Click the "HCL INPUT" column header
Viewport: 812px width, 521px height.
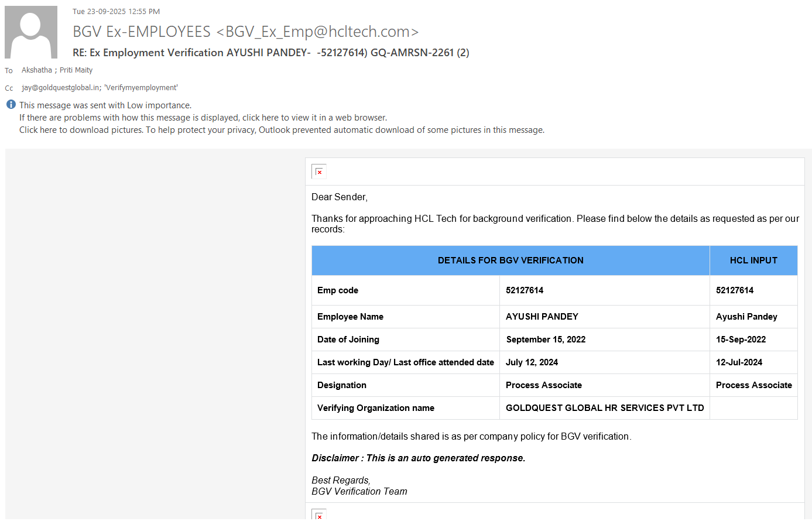click(x=753, y=260)
